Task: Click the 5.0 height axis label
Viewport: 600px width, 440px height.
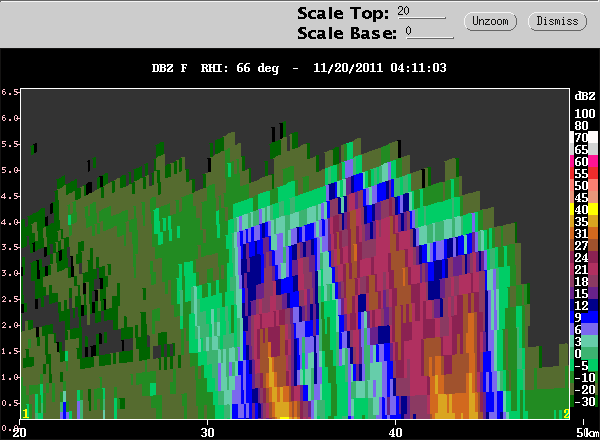Action: [x=9, y=169]
